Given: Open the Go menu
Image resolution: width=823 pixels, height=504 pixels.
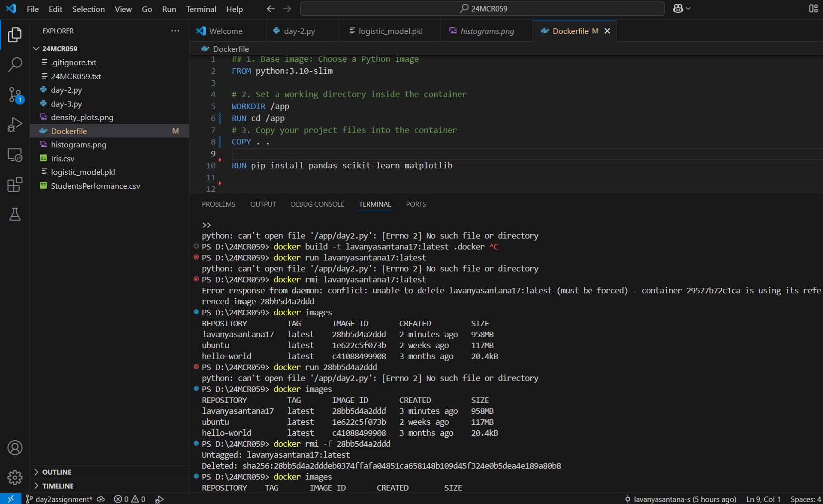Looking at the screenshot, I should click(x=147, y=9).
